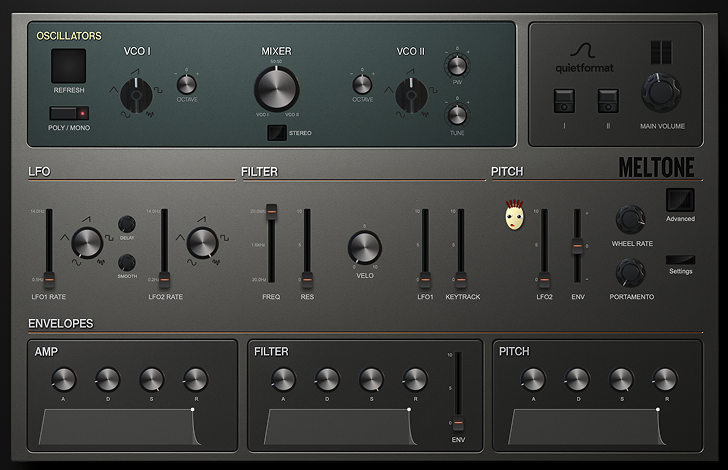The image size is (728, 470).
Task: Click the Amp envelope shape display
Action: pyautogui.click(x=118, y=427)
